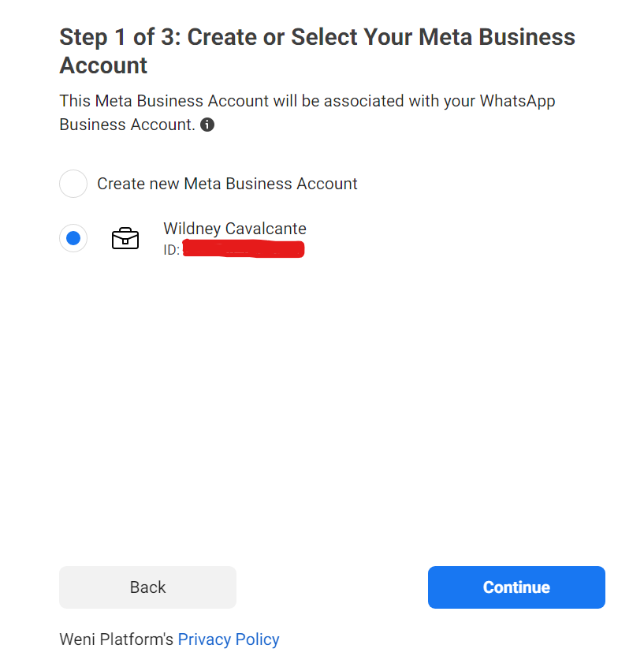
Task: Click the Meta Business Account description sentence
Action: tap(307, 112)
